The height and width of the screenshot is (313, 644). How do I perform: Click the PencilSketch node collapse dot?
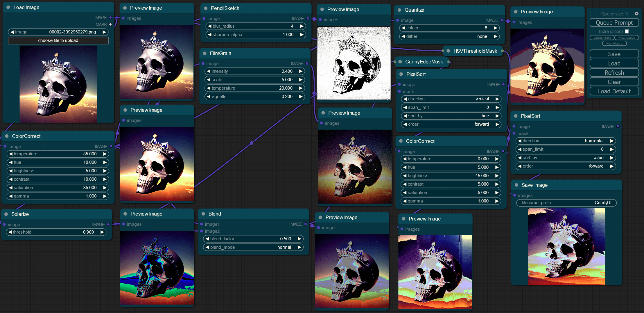(x=206, y=8)
